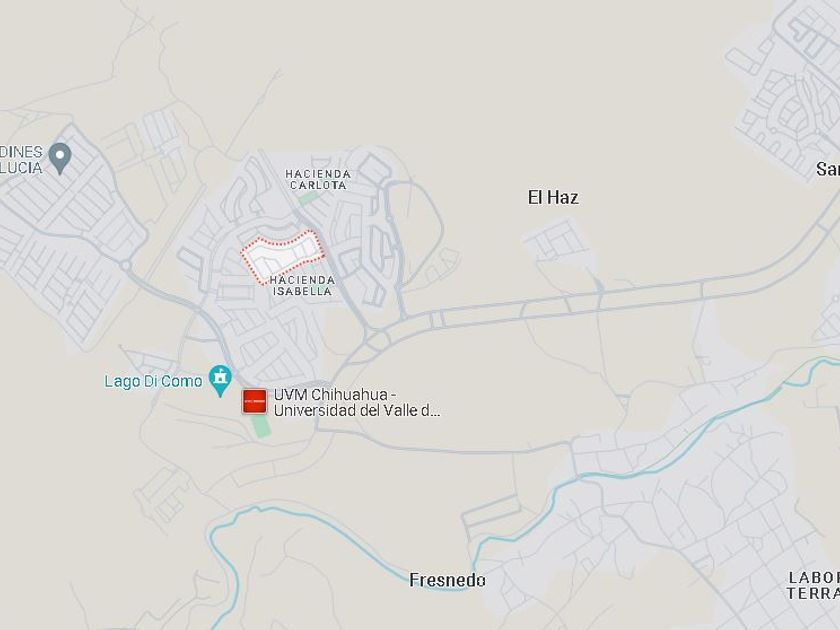
Task: Click the green park below Hacienda Carlota
Action: (x=309, y=199)
